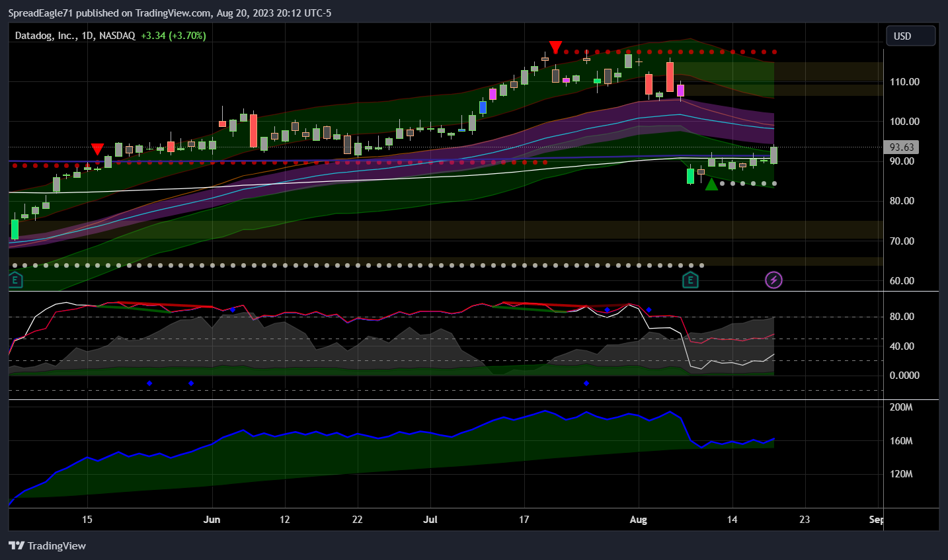The width and height of the screenshot is (948, 560).
Task: Click the 60.00 price axis label
Action: [x=902, y=281]
